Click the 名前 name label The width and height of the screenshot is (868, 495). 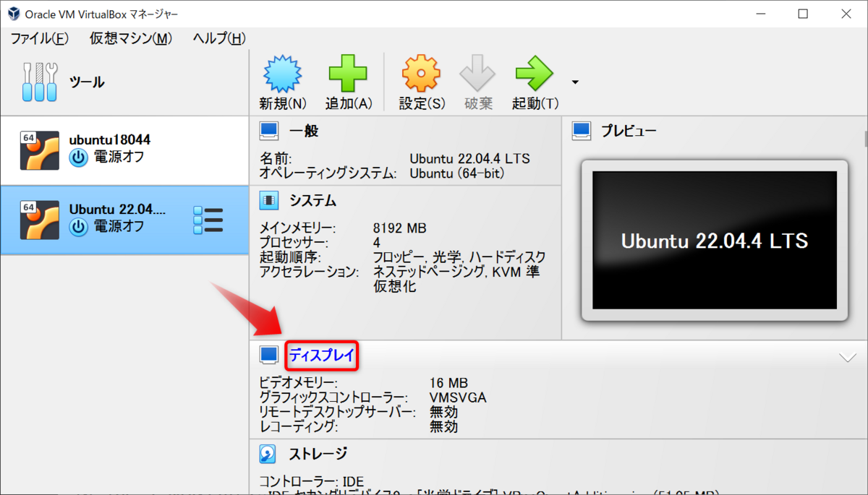point(276,159)
